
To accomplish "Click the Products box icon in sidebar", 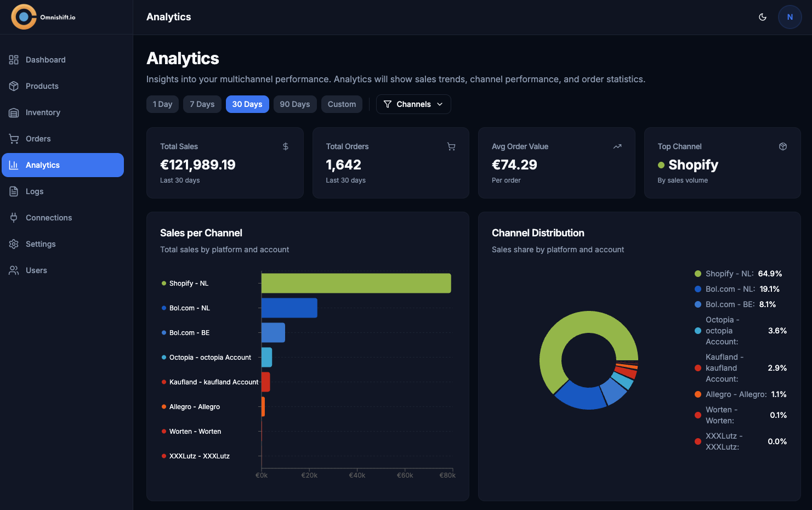I will click(14, 86).
